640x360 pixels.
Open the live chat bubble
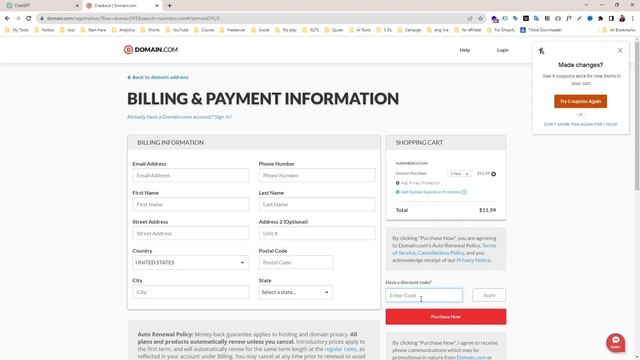point(616,342)
